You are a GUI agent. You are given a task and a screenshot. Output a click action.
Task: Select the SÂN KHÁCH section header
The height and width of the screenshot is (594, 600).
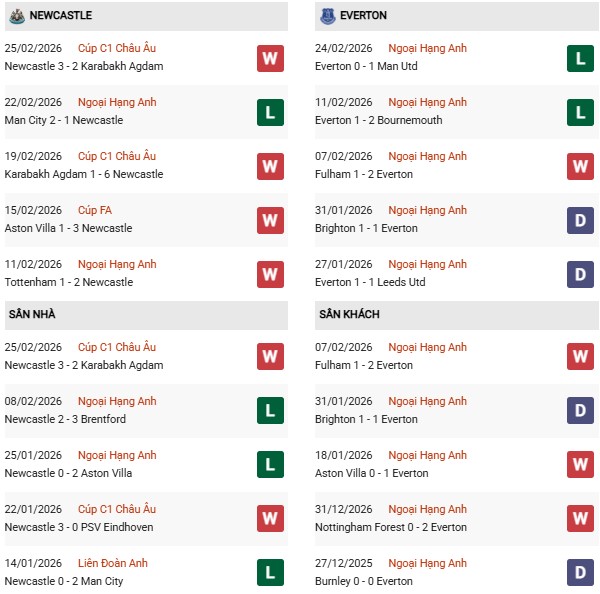pos(349,314)
